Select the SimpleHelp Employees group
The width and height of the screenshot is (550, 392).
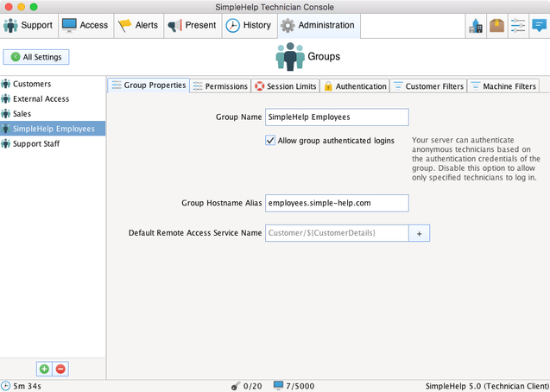(x=53, y=129)
